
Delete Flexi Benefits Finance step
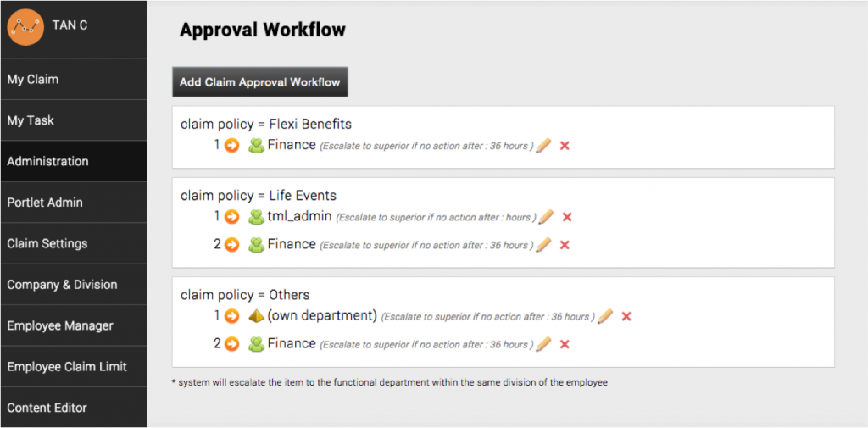565,146
